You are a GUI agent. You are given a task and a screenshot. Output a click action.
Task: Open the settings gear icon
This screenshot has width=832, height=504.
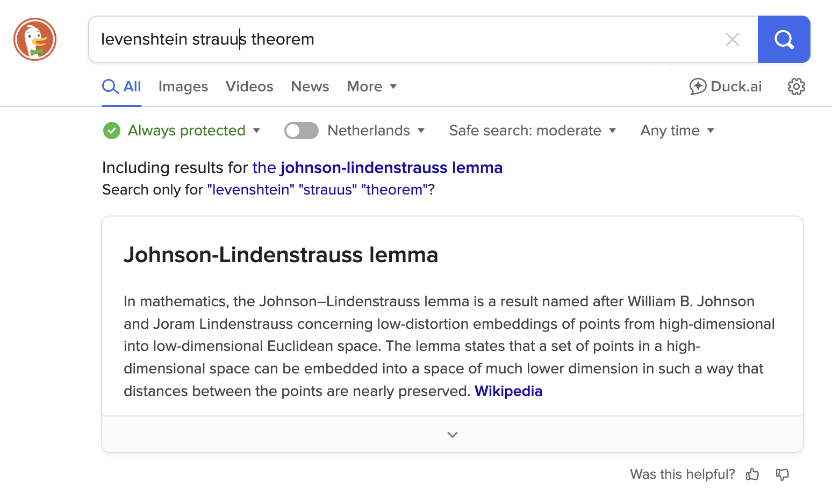click(796, 87)
